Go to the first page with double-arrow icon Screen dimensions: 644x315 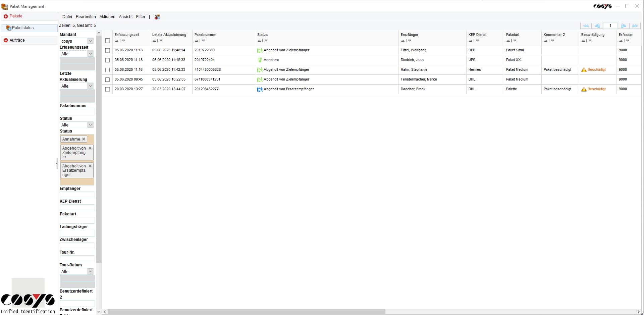point(586,25)
